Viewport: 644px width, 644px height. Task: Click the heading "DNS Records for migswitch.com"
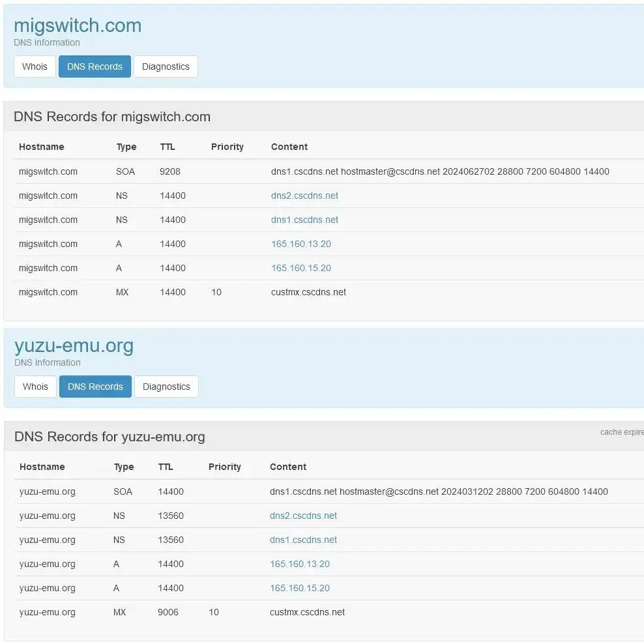[x=112, y=117]
